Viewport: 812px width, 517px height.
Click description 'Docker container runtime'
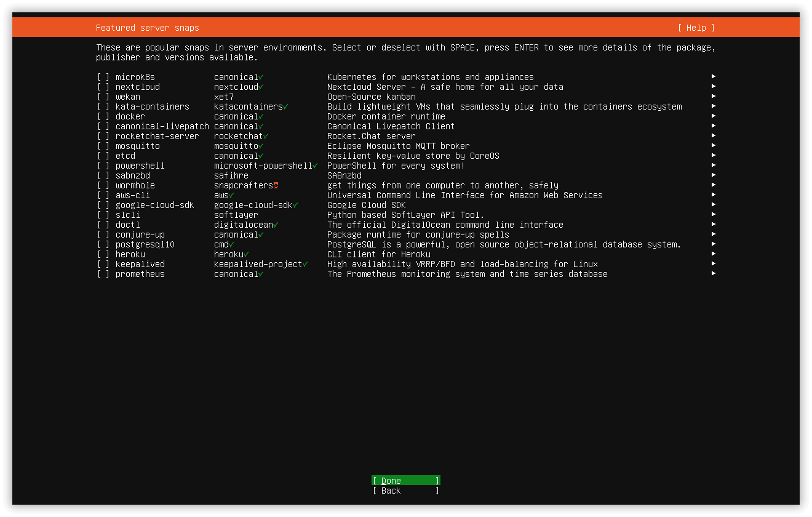click(386, 116)
